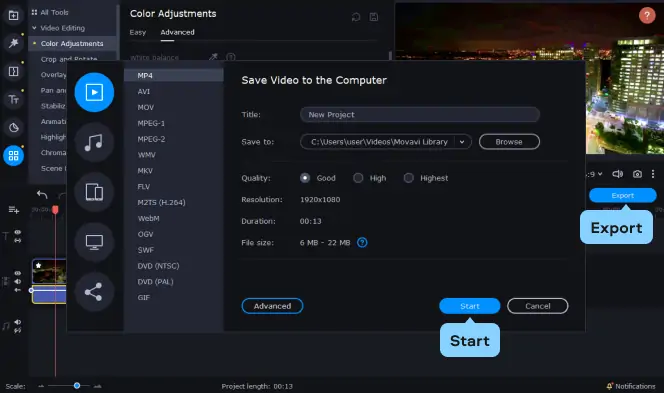The image size is (664, 393).
Task: Select MP4 format
Action: click(x=174, y=75)
